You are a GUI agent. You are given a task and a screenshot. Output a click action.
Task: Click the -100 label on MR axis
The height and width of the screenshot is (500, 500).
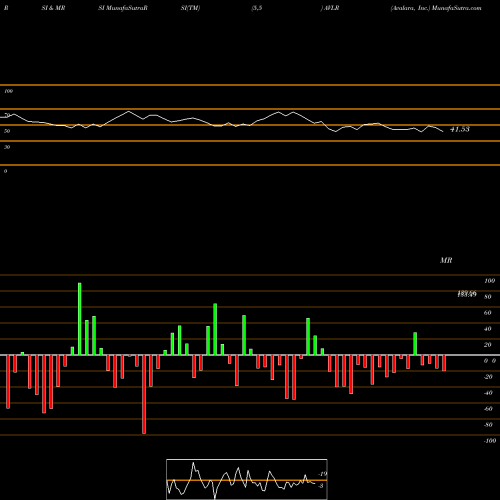tap(490, 441)
